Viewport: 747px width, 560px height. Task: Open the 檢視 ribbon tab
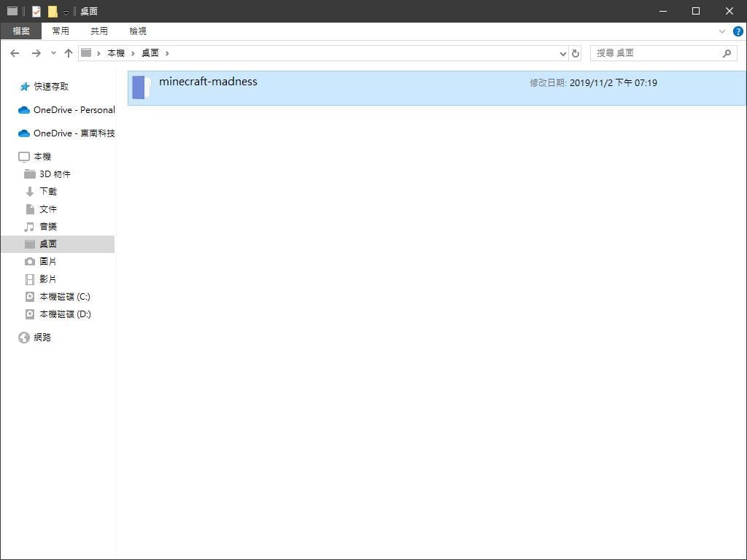tap(138, 31)
